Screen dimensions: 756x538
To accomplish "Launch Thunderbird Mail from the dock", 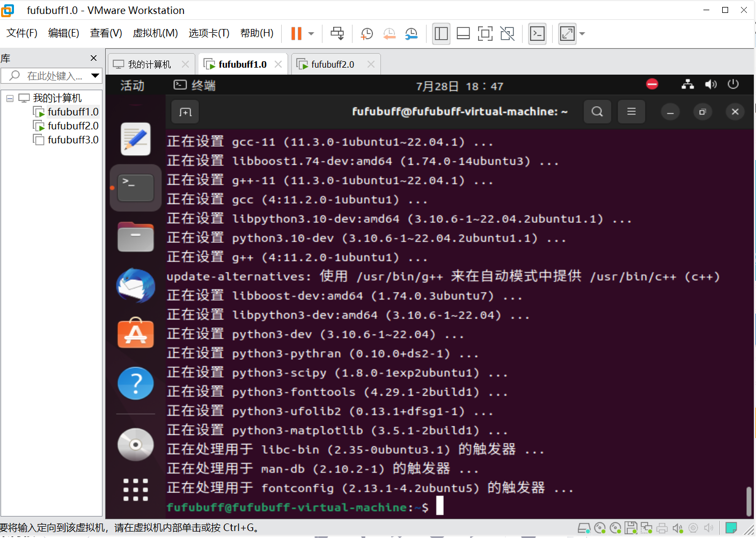I will coord(136,286).
